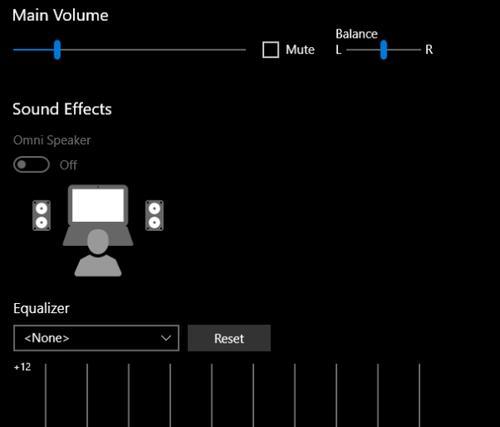The height and width of the screenshot is (427, 500).
Task: Click the balance track near L
Action: (351, 50)
